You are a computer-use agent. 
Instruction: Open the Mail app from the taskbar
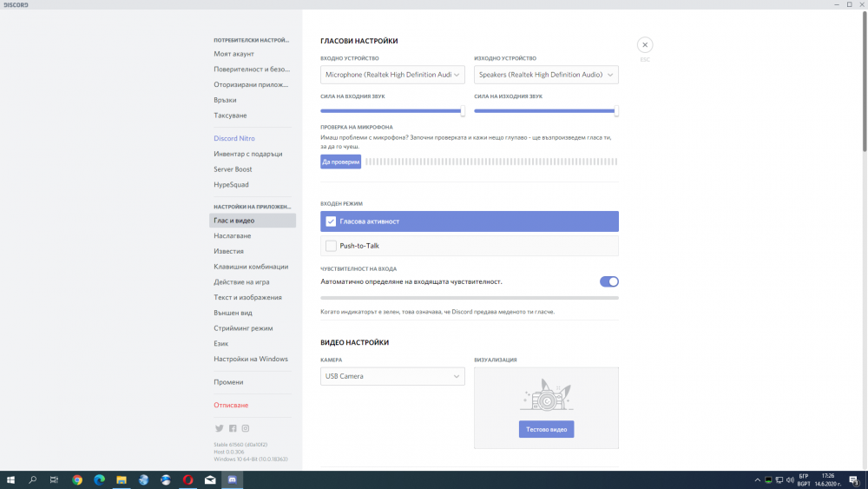pyautogui.click(x=210, y=480)
